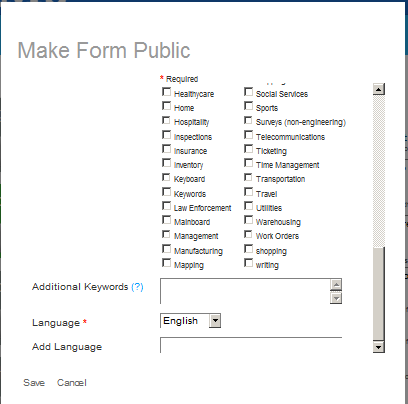408x404 pixels.
Task: Click the category list scrollbar thumb
Action: (379, 294)
